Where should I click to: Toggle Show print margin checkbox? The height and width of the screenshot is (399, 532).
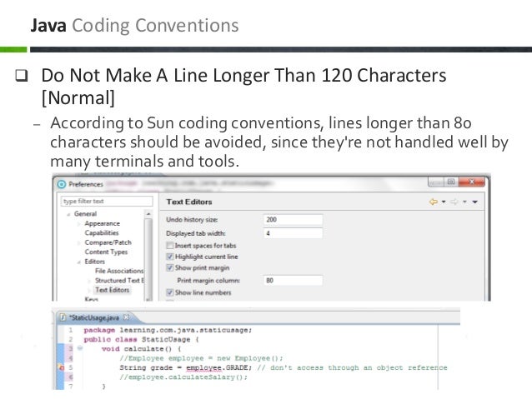click(x=169, y=267)
